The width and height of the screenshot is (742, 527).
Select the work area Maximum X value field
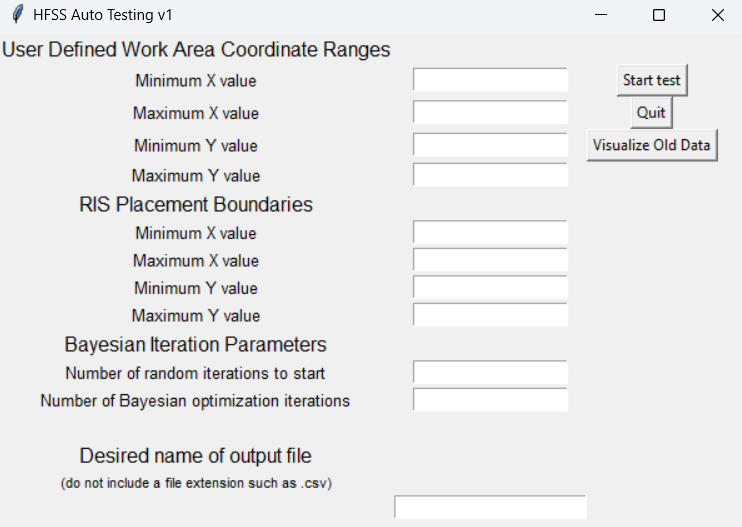click(x=490, y=112)
